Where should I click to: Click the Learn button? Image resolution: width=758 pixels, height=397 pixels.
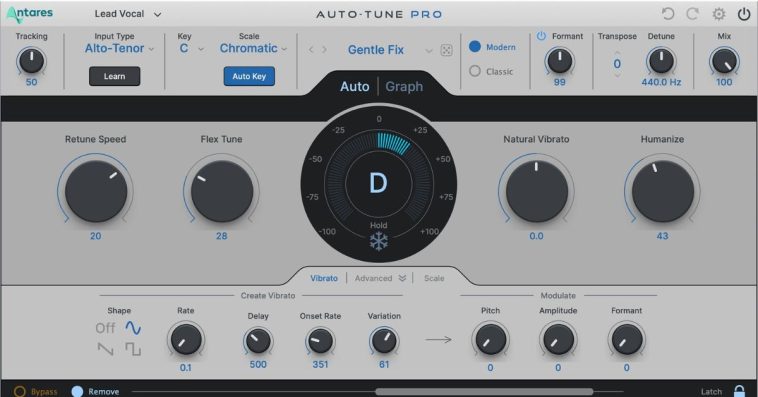coord(115,76)
